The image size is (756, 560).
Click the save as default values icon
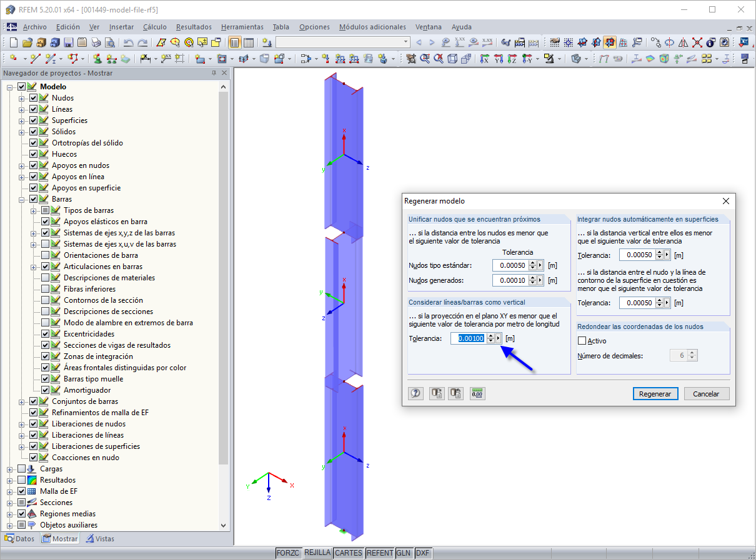[456, 394]
